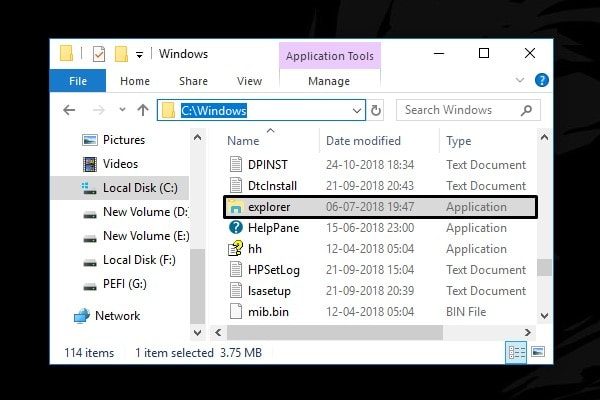Switch to details view in status bar
Viewport: 600px width, 400px height.
516,352
